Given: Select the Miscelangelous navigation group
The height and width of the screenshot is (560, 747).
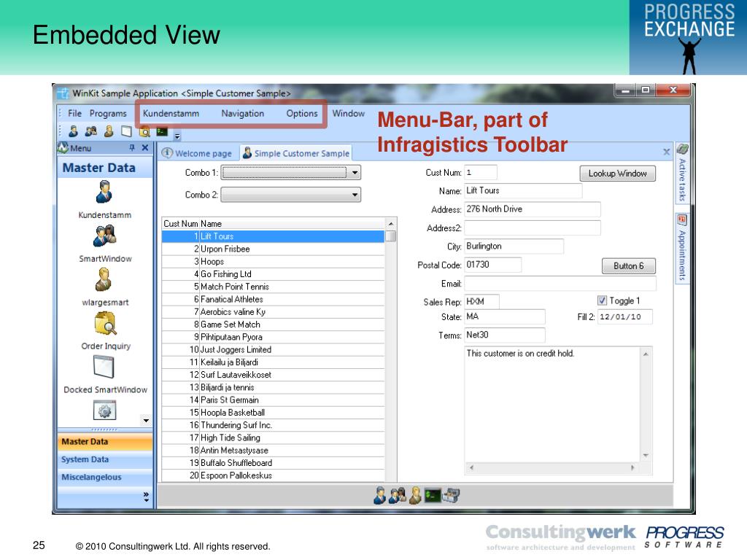Looking at the screenshot, I should pyautogui.click(x=105, y=477).
